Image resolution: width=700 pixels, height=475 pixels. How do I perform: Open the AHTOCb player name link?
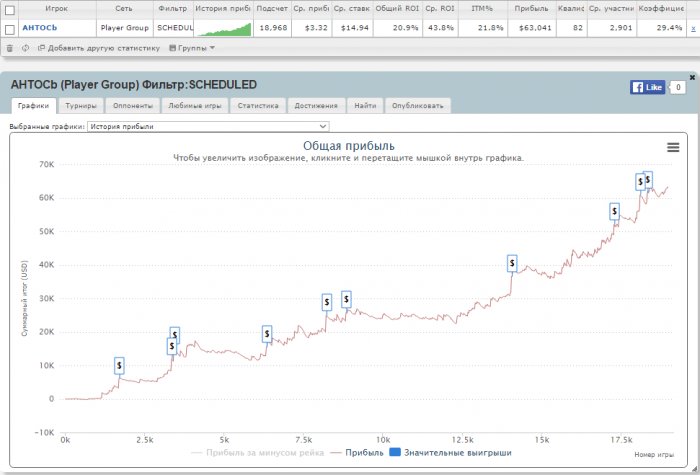pos(40,28)
